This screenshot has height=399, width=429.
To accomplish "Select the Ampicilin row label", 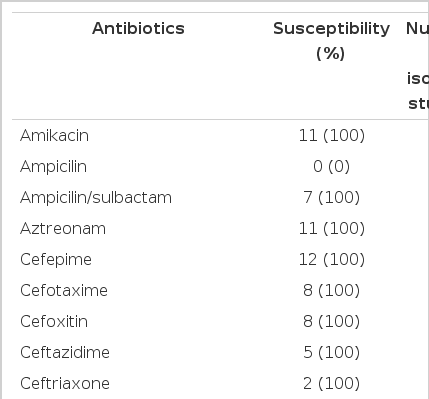I will 53,167.
